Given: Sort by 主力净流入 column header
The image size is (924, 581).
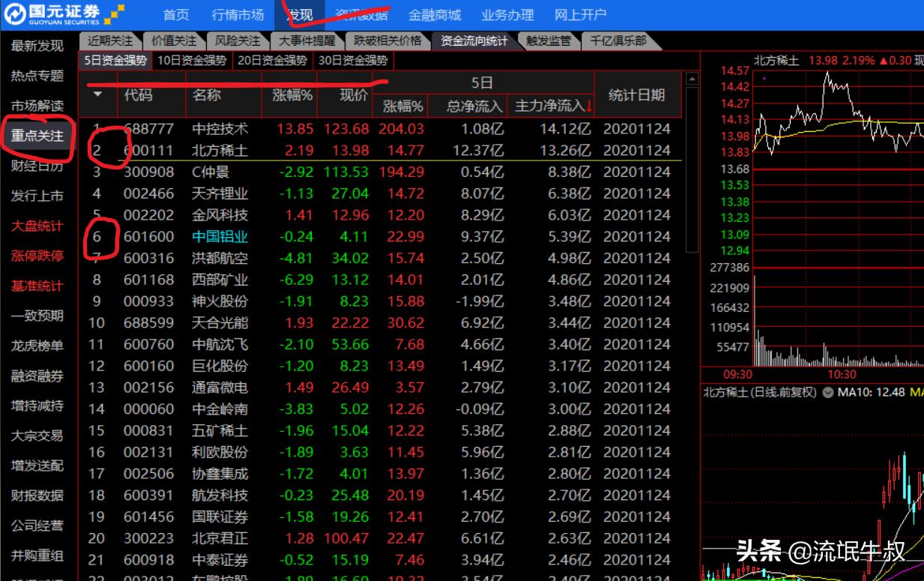Looking at the screenshot, I should [553, 106].
